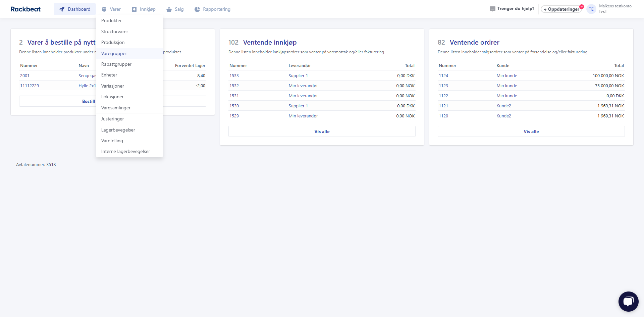644x317 pixels.
Task: Go to Lokasjoner
Action: (x=129, y=97)
